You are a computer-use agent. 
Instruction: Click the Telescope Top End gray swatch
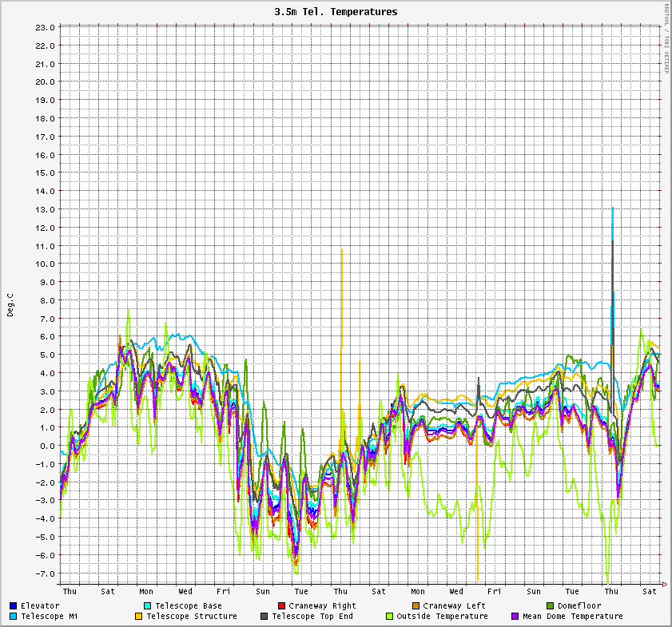click(264, 617)
